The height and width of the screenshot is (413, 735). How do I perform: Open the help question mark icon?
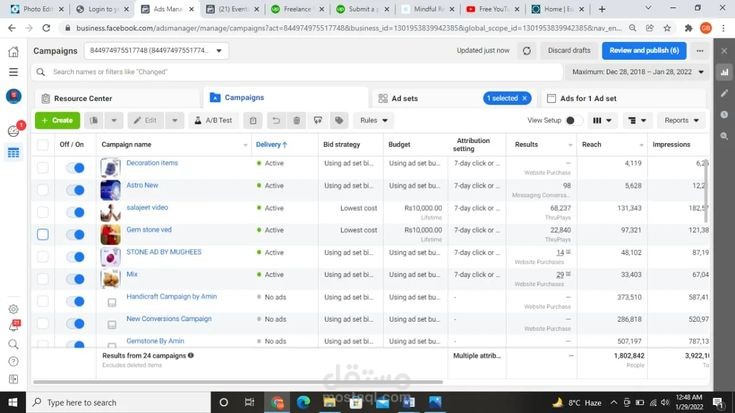point(14,361)
